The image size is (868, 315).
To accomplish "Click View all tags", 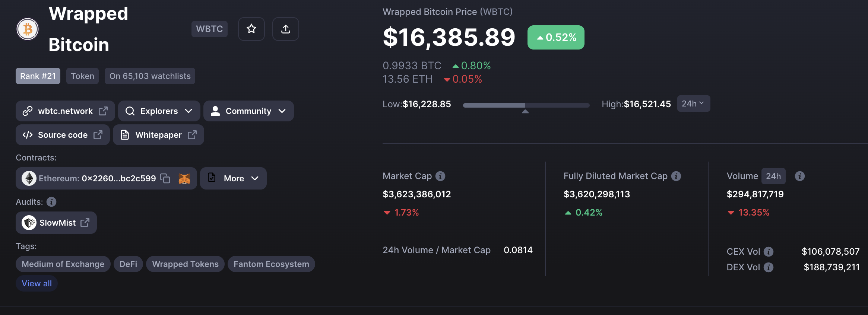I will click(37, 283).
